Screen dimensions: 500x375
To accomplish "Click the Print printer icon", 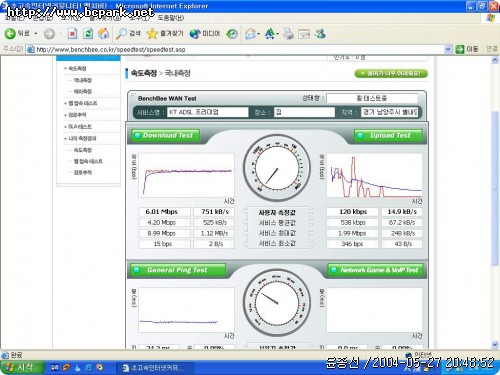I will coord(289,33).
